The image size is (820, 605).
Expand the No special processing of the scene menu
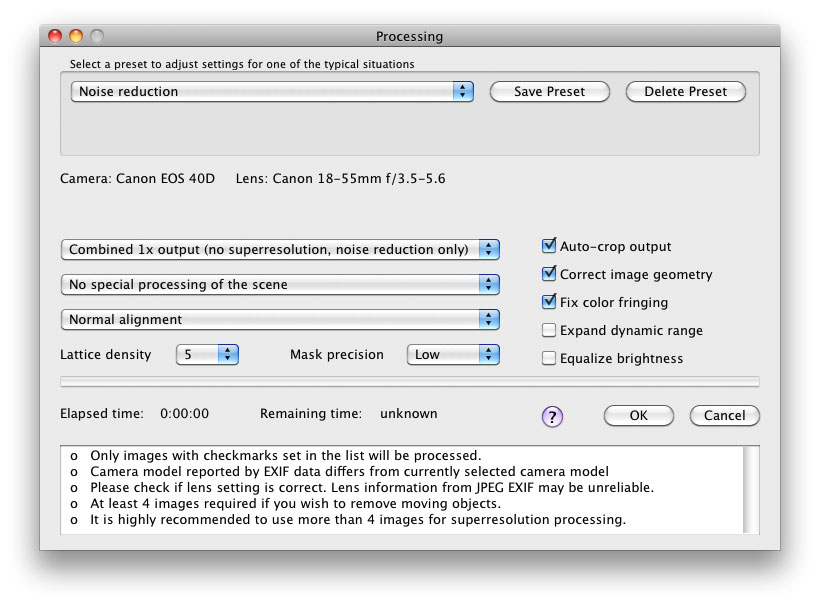click(x=280, y=284)
